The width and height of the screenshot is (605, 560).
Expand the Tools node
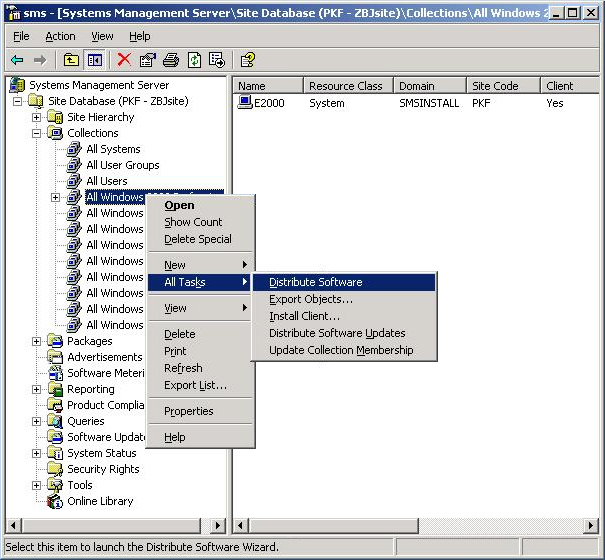coord(36,486)
